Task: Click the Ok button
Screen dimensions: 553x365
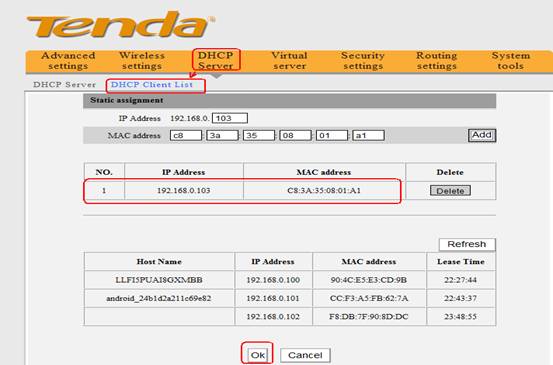Action: (x=257, y=355)
